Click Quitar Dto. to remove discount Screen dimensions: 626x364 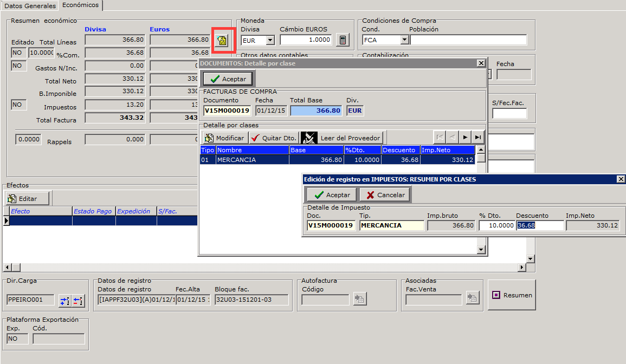coord(274,138)
